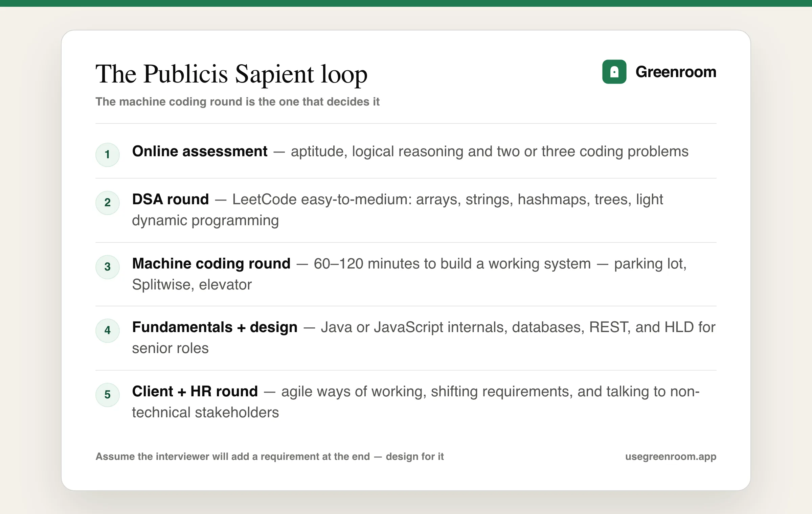Screen dimensions: 812x514
Task: Select the step 4 number badge
Action: 108,330
